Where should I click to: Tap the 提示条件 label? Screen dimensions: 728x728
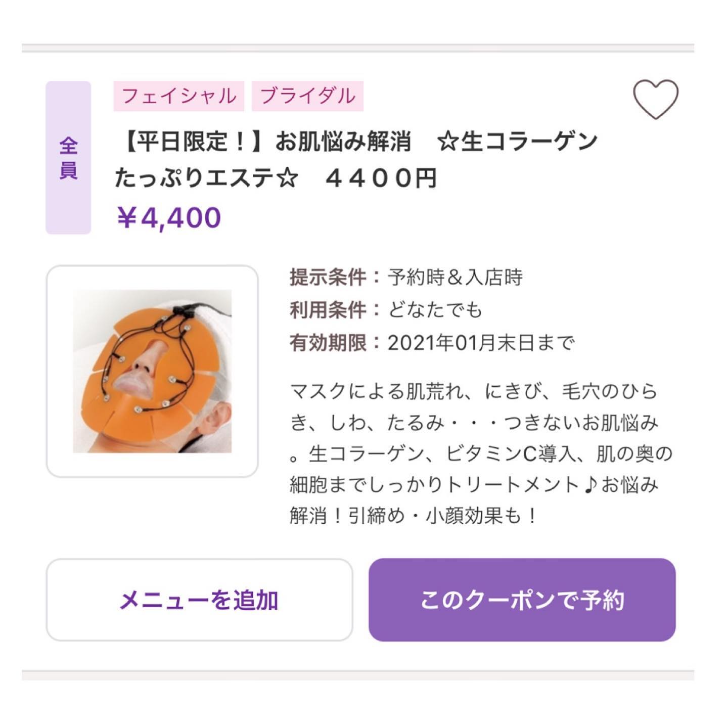328,277
